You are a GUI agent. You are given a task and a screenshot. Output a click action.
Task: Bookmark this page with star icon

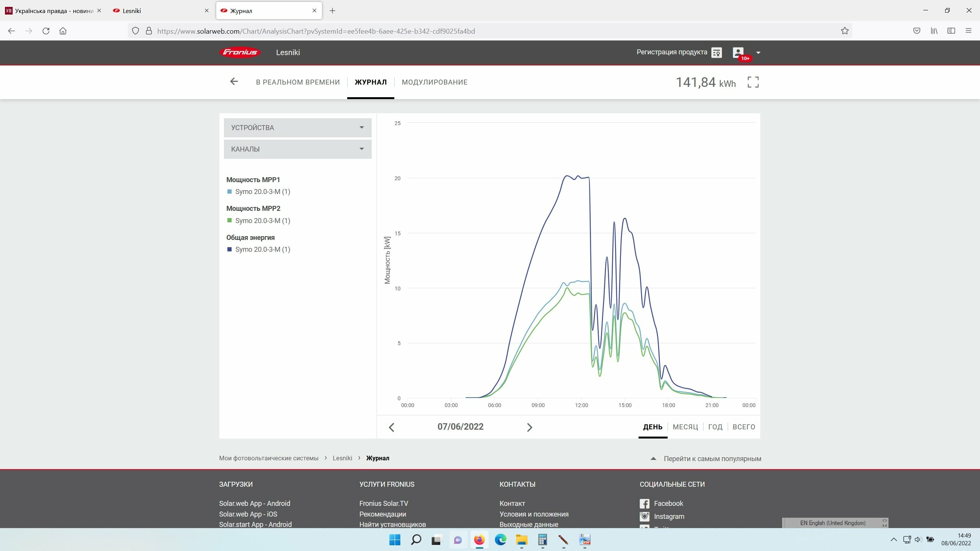(844, 31)
